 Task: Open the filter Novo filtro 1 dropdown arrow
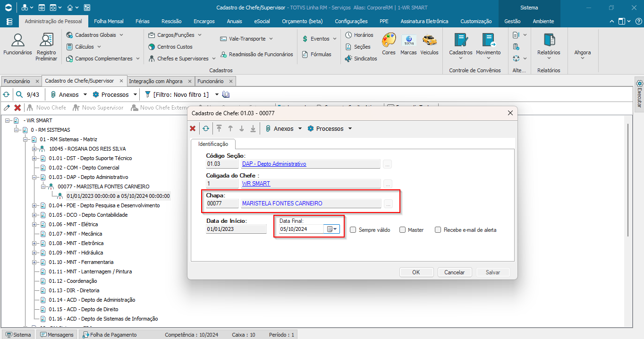(x=217, y=94)
